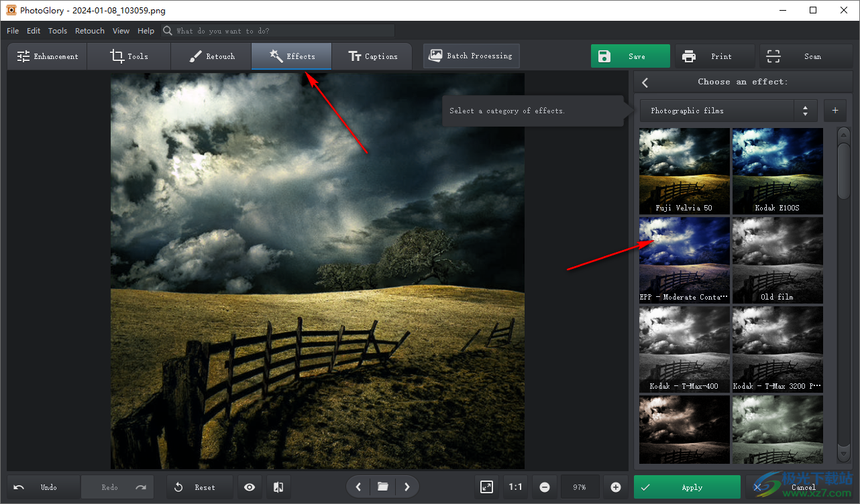Go to the Captions tab
The image size is (860, 504).
[x=372, y=56]
